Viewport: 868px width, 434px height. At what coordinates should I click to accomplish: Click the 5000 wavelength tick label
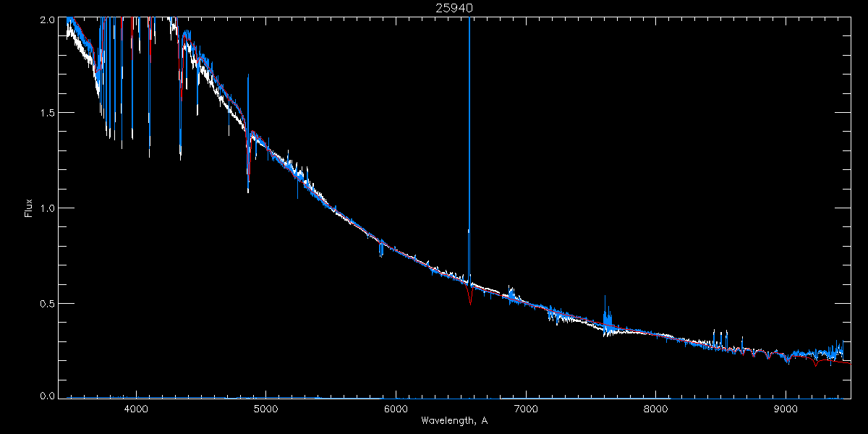click(266, 408)
